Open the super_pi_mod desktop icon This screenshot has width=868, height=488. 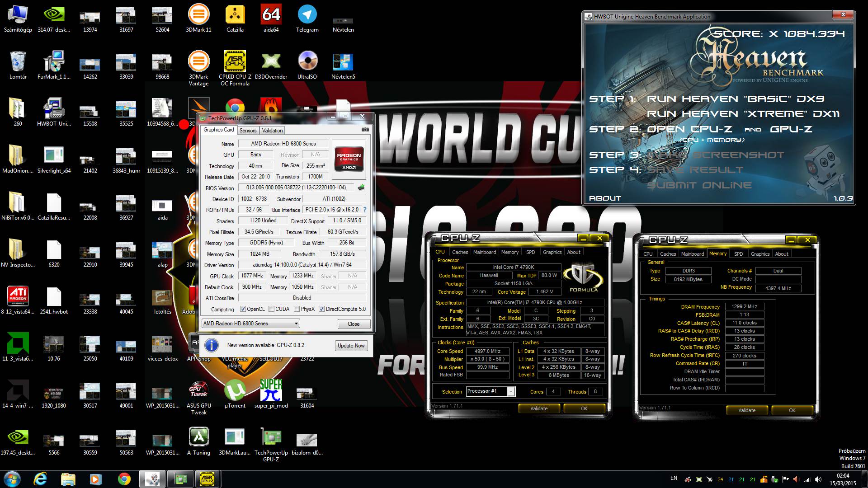coord(271,394)
